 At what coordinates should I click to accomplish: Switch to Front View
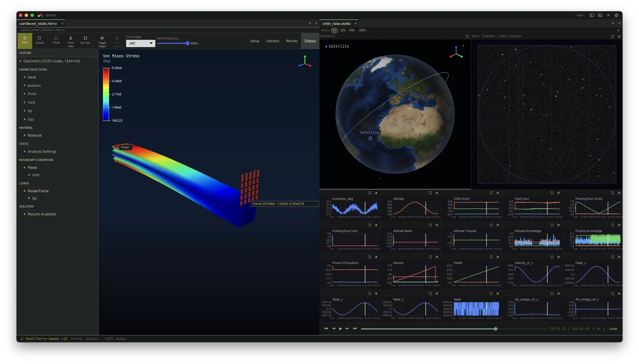click(x=71, y=42)
